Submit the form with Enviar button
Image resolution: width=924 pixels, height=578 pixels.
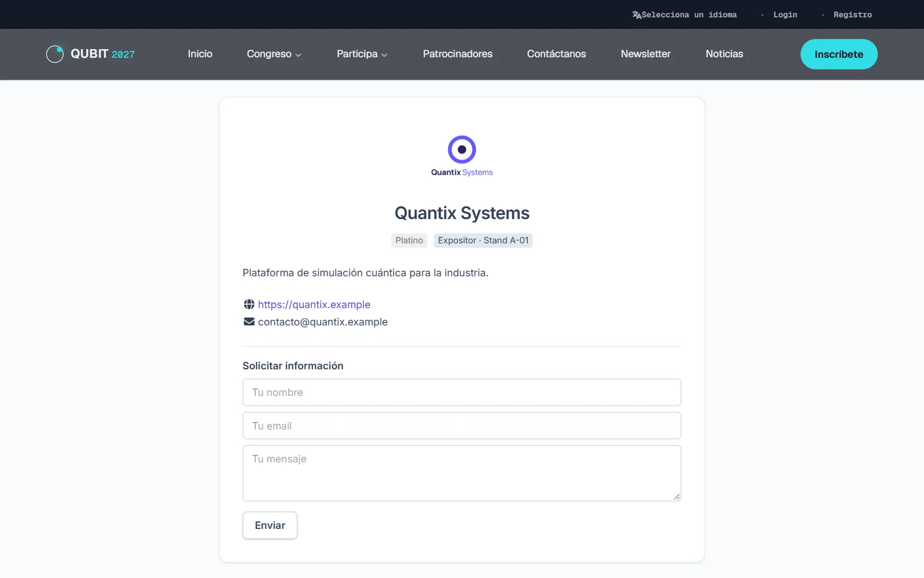click(x=270, y=525)
